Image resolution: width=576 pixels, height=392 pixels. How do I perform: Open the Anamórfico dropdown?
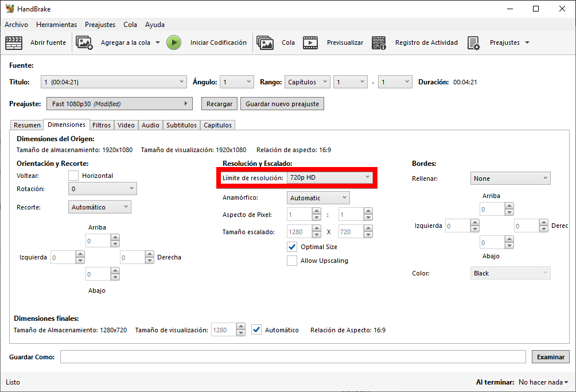318,197
